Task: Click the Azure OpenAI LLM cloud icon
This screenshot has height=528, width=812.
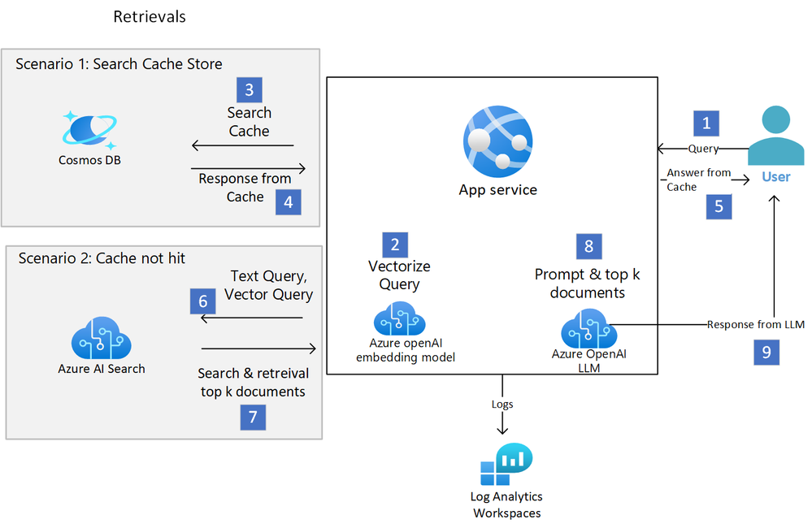Action: coord(588,329)
